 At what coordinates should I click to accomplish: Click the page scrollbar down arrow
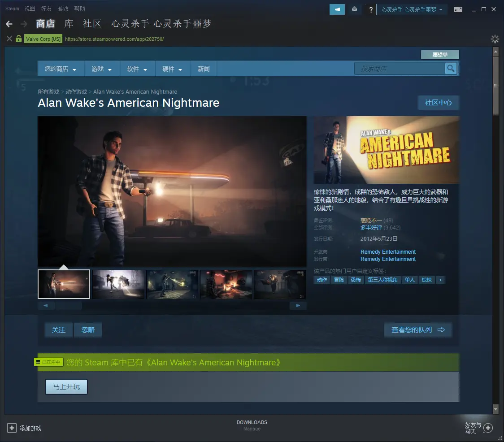click(495, 409)
